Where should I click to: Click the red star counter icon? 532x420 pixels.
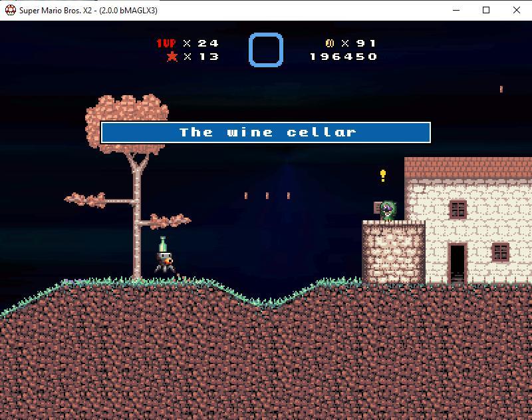tap(172, 57)
